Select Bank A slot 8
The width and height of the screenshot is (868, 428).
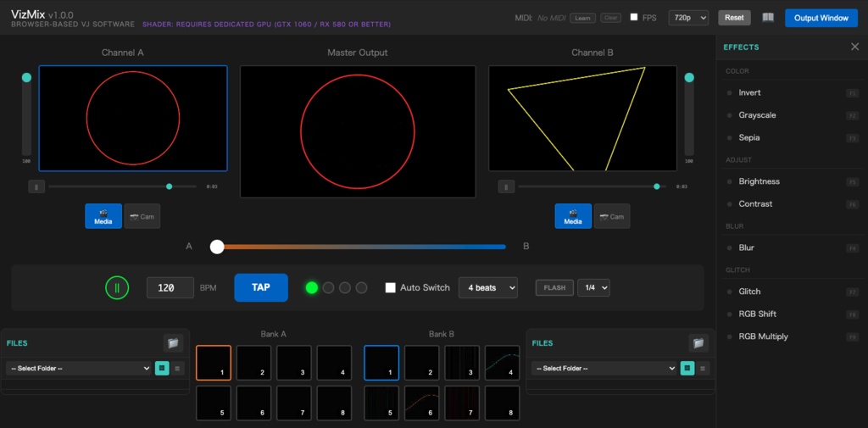coord(334,403)
